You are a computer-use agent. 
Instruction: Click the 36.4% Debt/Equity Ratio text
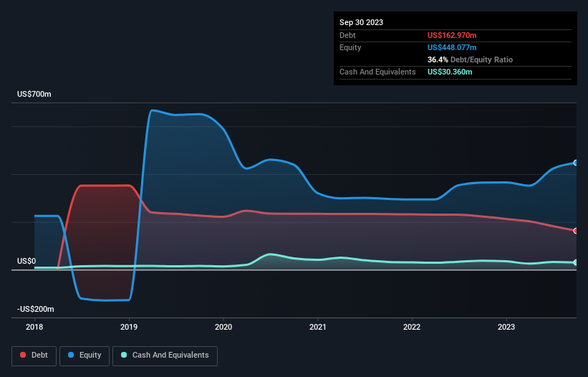[x=470, y=59]
